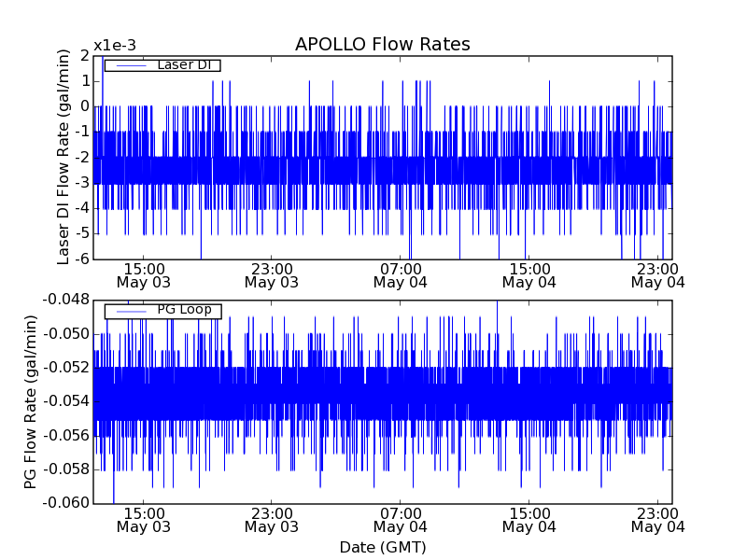Click the "Laser DI Flow Rate (gal/min)" y-axis label
The image size is (747, 560).
pyautogui.click(x=63, y=157)
